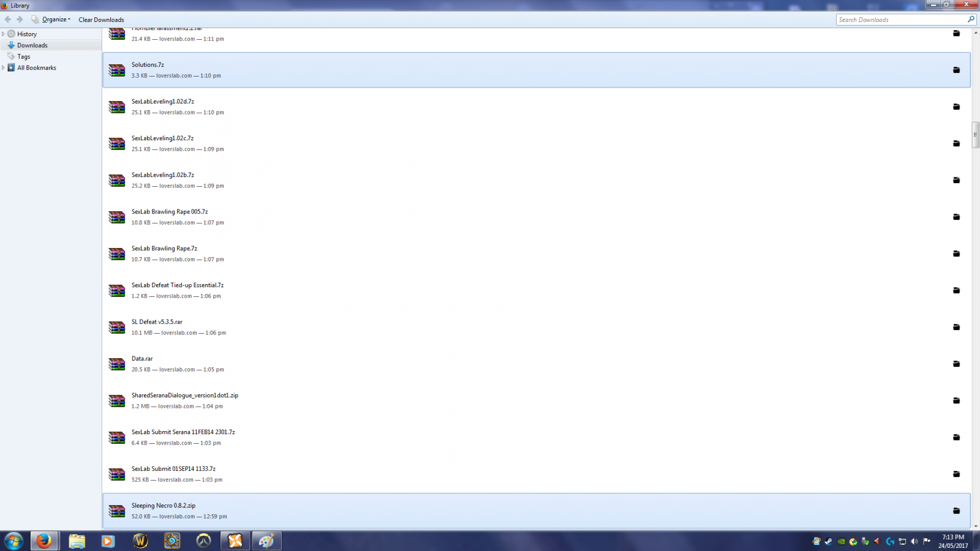The image size is (980, 551).
Task: Click the archive icon beside Data.rar
Action: click(117, 364)
